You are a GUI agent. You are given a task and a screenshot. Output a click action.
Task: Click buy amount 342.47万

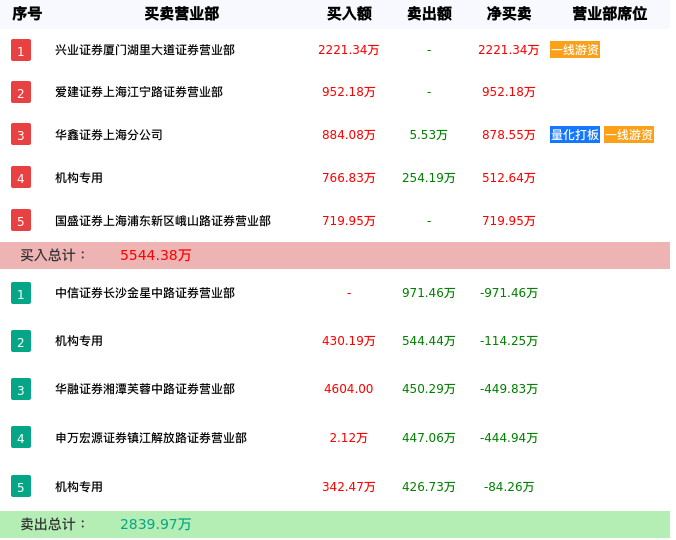(x=349, y=487)
